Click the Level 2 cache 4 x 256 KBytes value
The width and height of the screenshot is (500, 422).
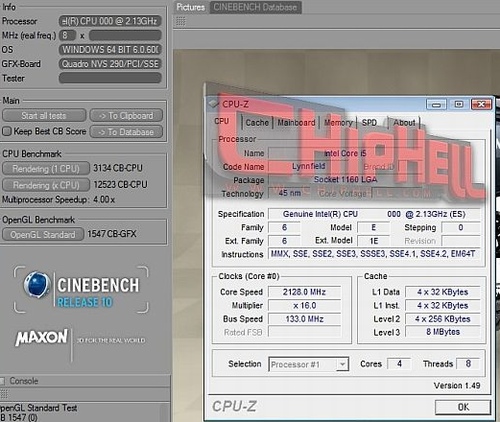(443, 319)
